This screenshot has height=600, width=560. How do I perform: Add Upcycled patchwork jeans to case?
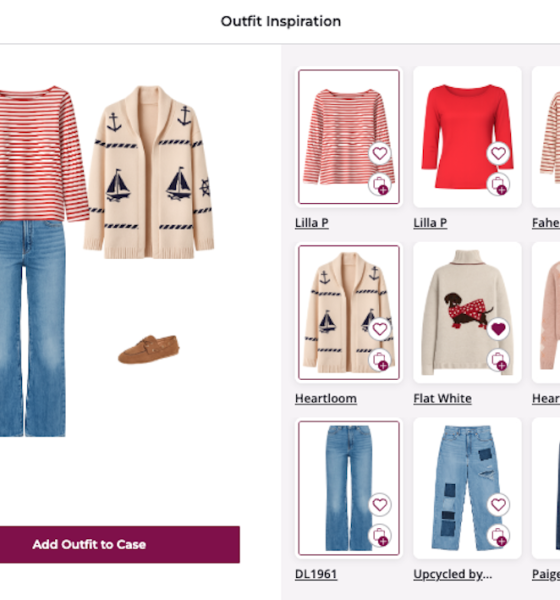point(498,535)
